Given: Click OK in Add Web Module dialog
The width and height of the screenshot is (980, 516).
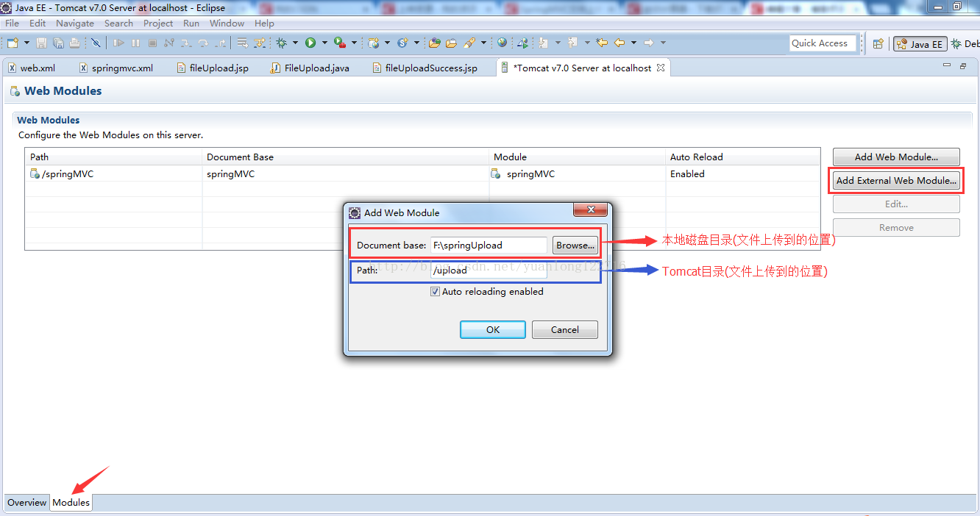Looking at the screenshot, I should (492, 330).
